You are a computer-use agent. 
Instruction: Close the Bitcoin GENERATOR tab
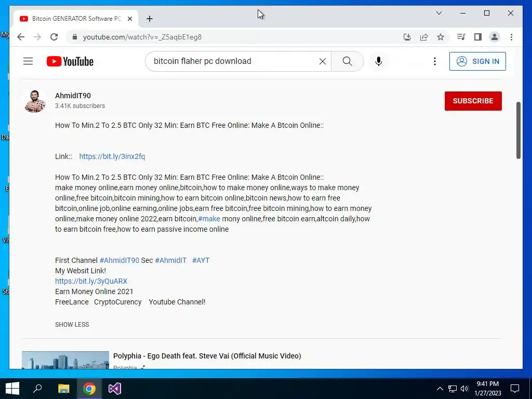(x=129, y=19)
